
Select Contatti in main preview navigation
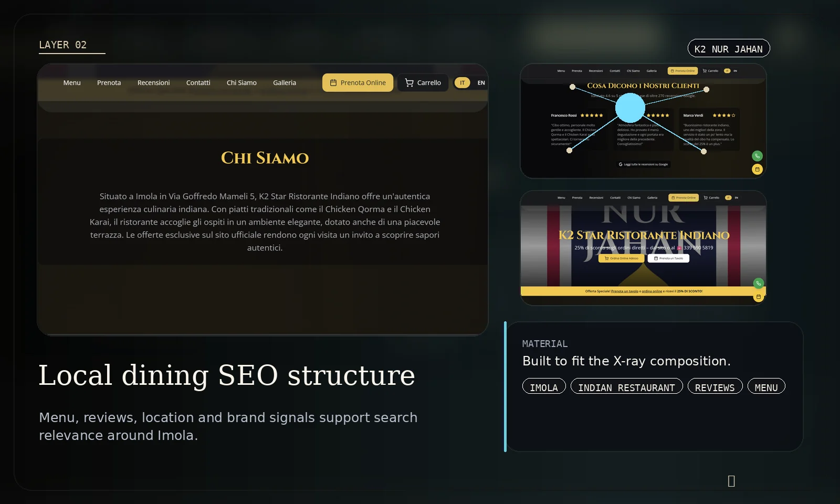click(x=198, y=82)
